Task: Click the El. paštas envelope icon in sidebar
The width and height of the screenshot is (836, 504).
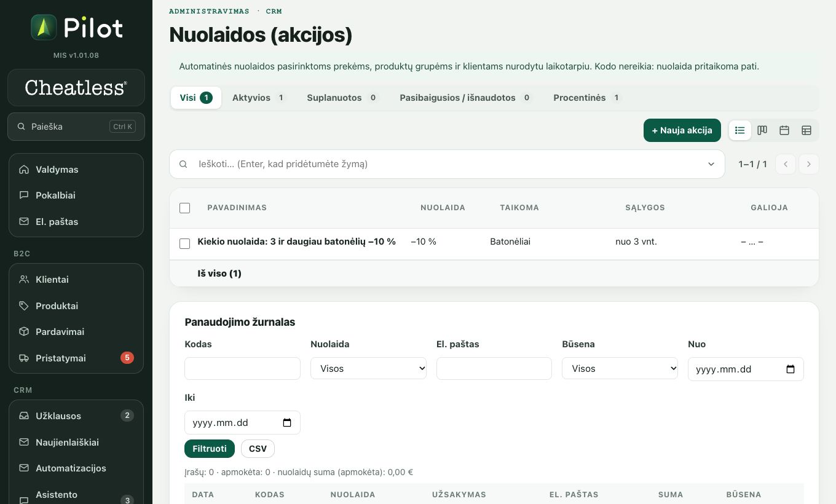Action: (24, 221)
